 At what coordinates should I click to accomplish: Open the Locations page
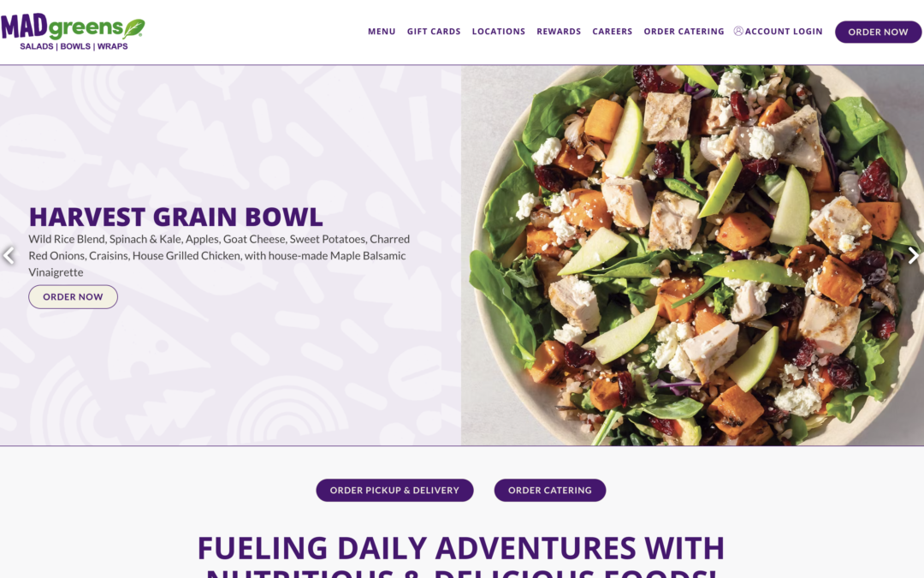click(x=499, y=32)
